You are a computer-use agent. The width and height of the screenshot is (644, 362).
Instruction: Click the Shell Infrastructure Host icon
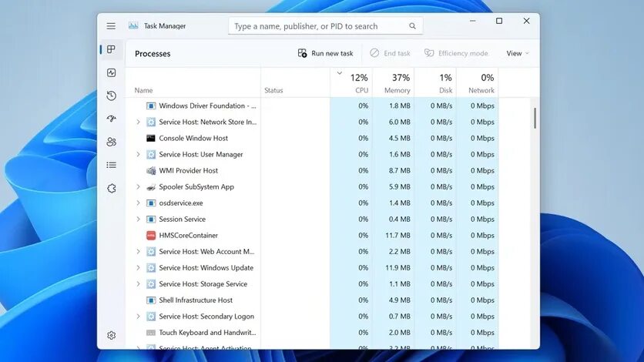click(x=151, y=300)
